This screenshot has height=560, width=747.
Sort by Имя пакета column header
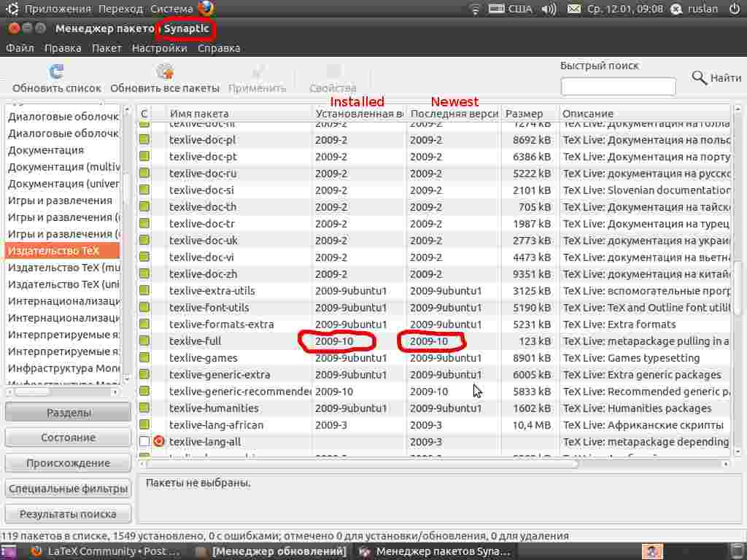[x=239, y=113]
